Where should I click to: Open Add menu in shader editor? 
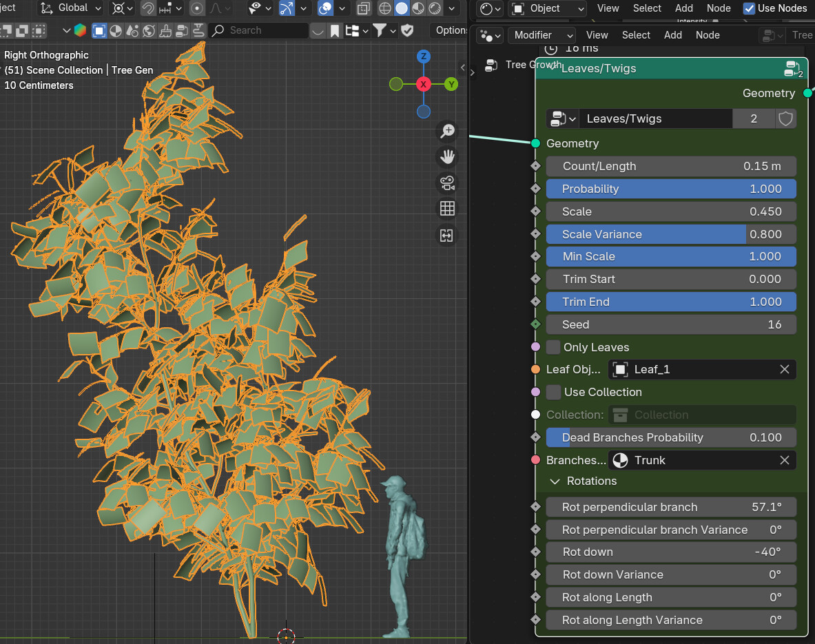[x=683, y=8]
